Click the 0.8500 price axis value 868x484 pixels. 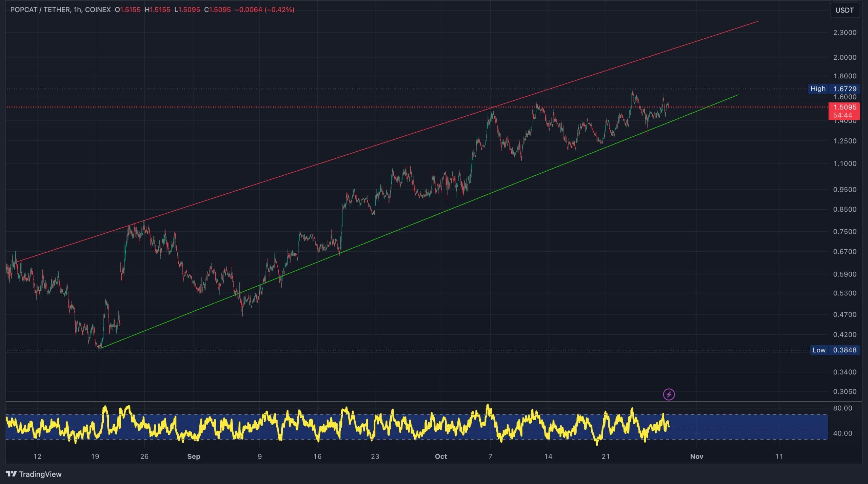click(x=845, y=209)
